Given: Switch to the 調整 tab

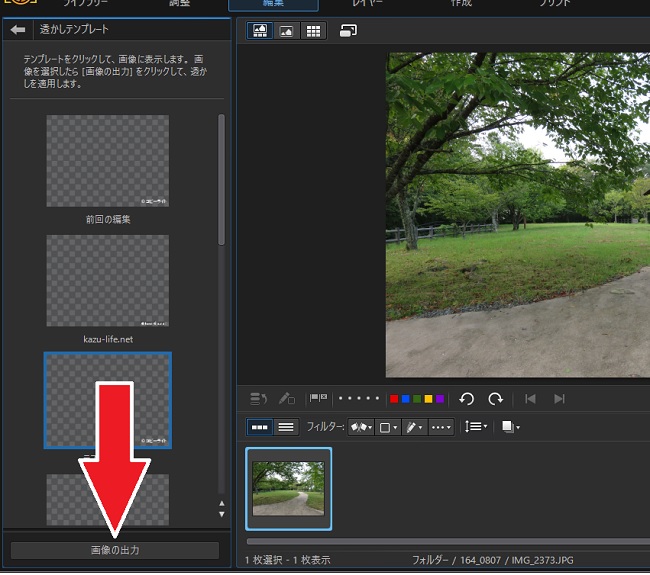Looking at the screenshot, I should coord(180,4).
